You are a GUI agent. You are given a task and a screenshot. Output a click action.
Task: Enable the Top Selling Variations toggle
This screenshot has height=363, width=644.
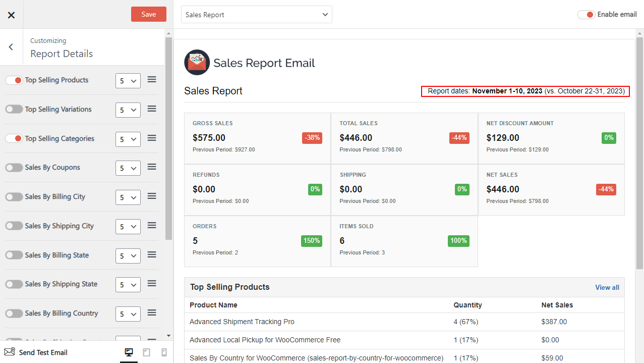tap(14, 110)
